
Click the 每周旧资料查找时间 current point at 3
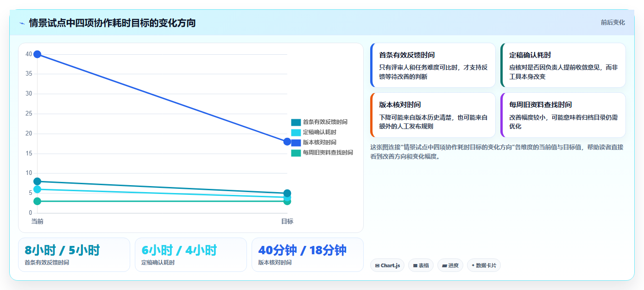(x=37, y=201)
